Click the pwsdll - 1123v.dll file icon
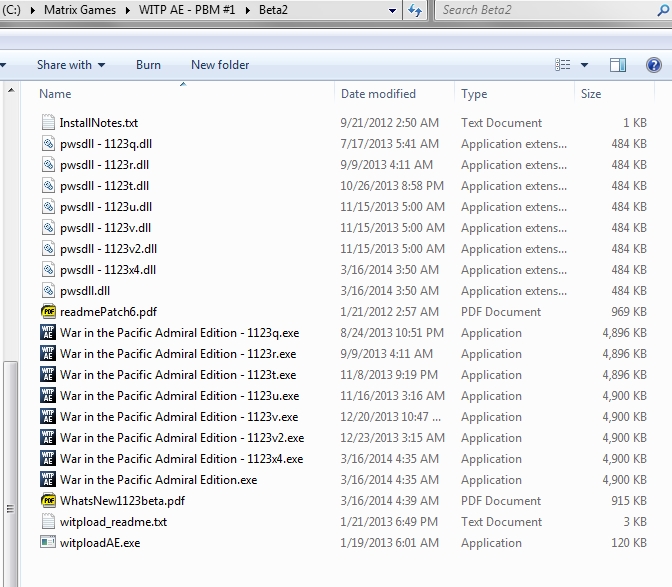Screen dimensions: 672x587 48,228
